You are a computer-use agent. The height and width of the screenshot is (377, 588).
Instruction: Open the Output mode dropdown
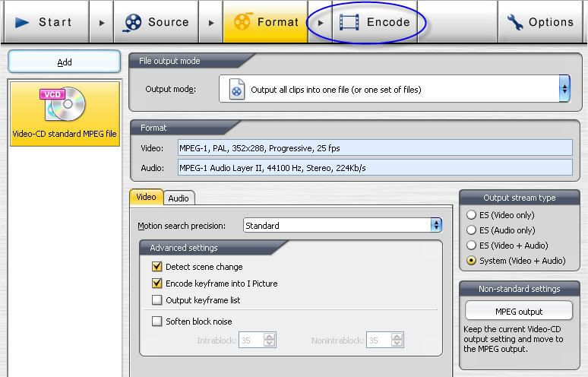point(394,89)
